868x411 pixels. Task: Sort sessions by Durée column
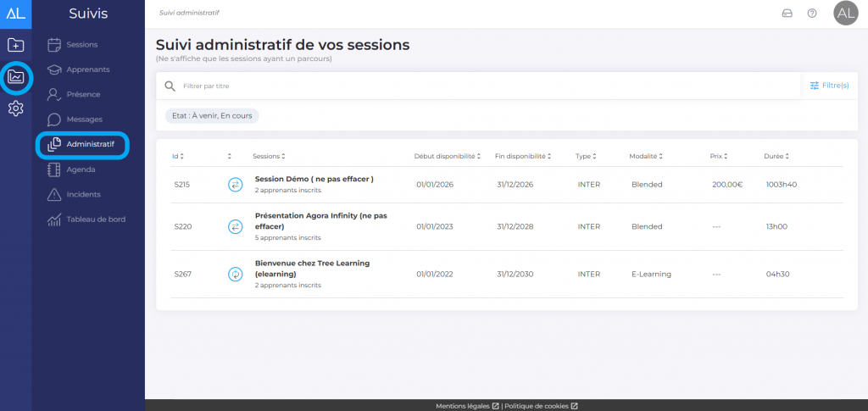point(776,156)
